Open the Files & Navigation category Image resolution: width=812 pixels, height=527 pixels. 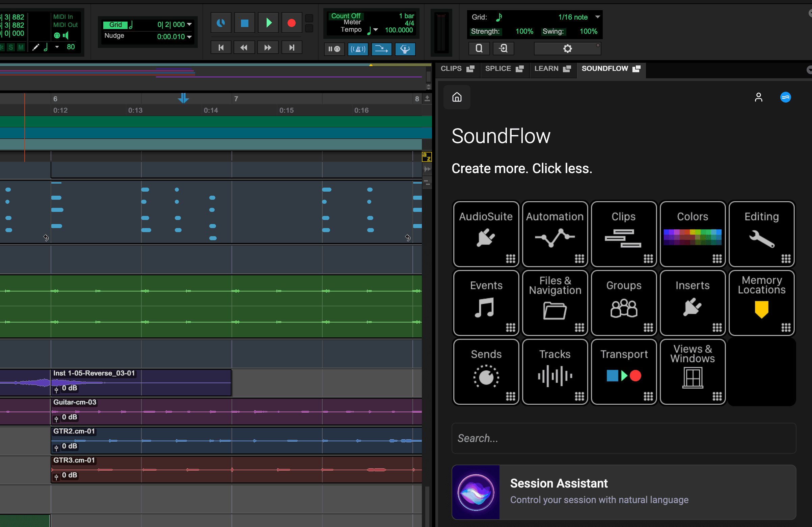[555, 303]
